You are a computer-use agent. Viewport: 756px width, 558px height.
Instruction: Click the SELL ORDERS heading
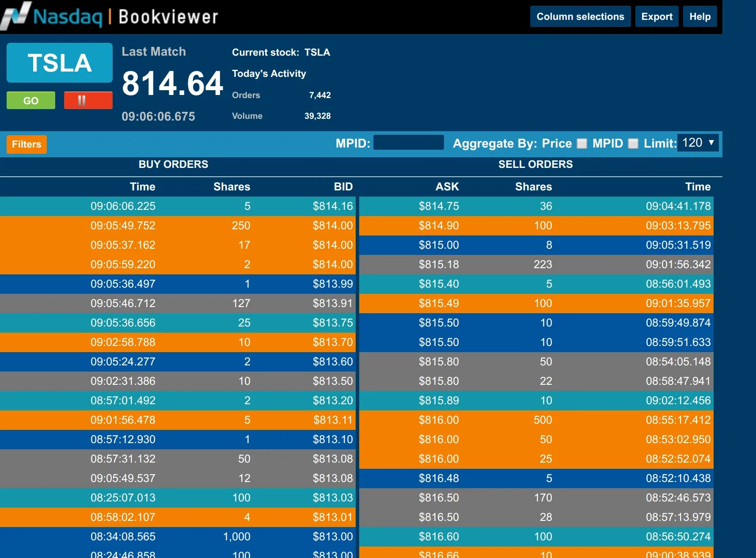pos(536,164)
